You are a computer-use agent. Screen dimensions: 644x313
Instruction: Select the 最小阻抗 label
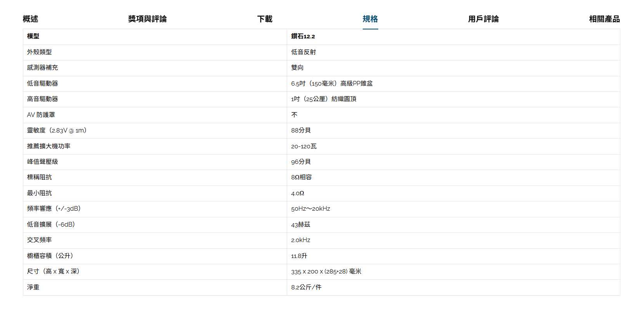[x=39, y=193]
